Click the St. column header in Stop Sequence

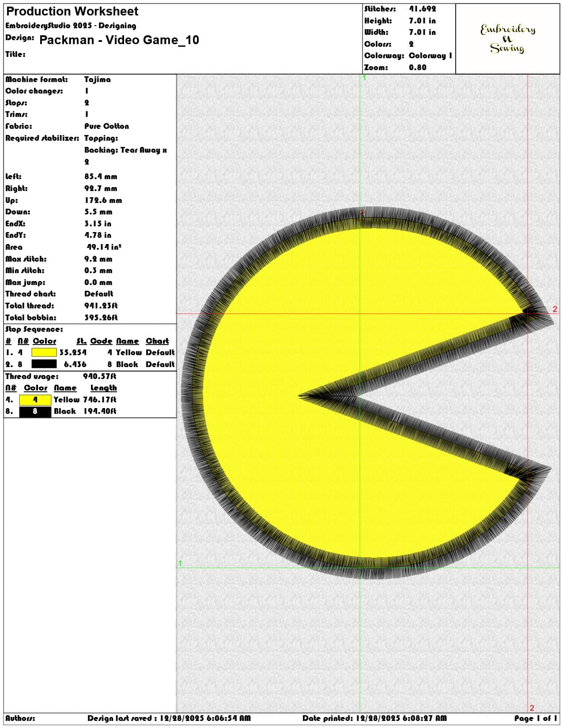click(x=81, y=341)
